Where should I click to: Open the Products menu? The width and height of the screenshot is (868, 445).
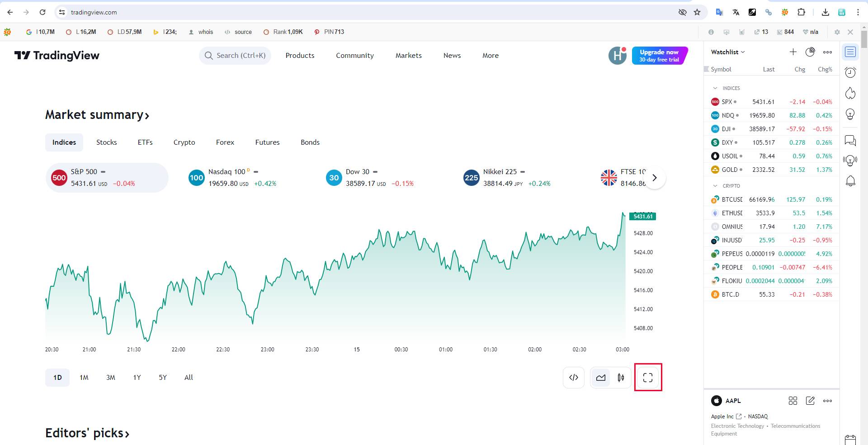[x=300, y=56]
